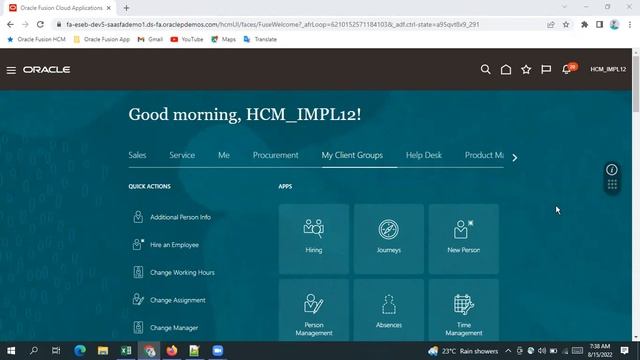Viewport: 640px width, 360px height.
Task: Open the Watchlist flag icon
Action: pyautogui.click(x=546, y=69)
